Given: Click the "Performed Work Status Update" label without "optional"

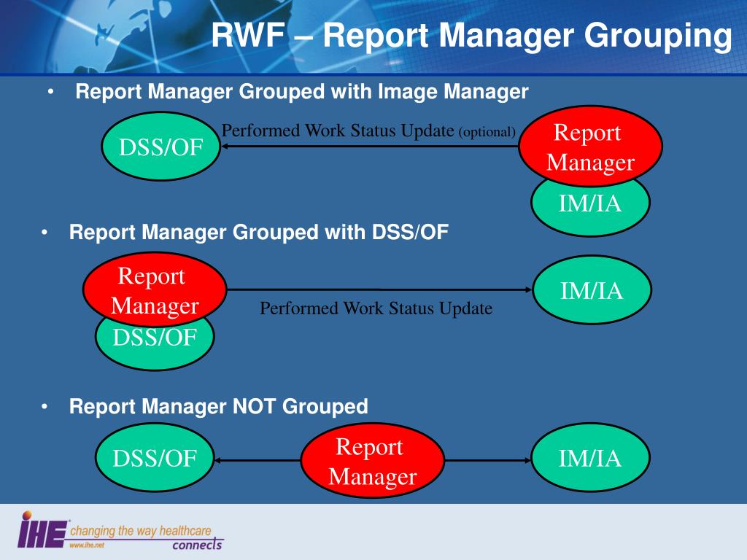Looking at the screenshot, I should pos(376,308).
